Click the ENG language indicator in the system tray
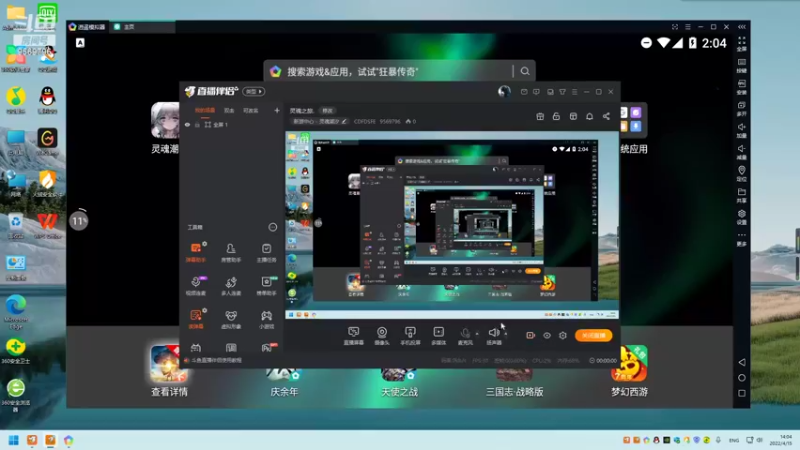 (734, 440)
